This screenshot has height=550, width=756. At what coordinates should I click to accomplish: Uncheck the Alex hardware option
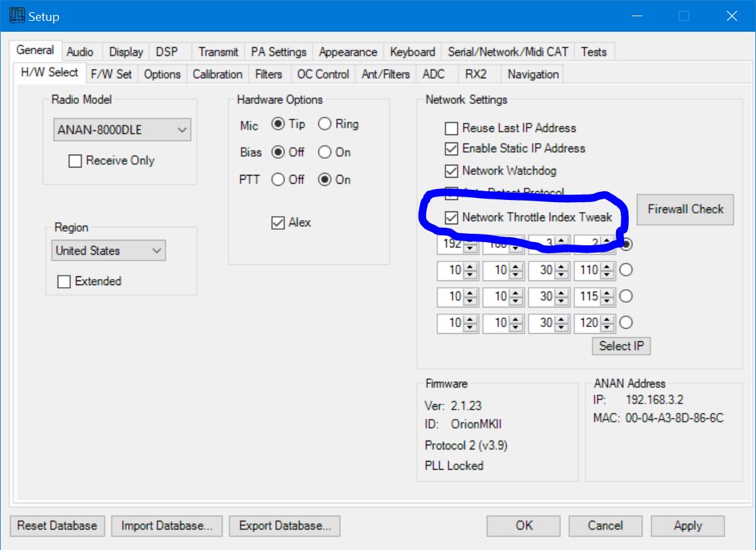278,223
